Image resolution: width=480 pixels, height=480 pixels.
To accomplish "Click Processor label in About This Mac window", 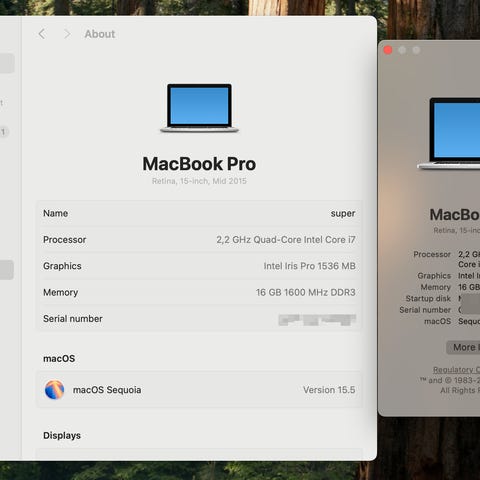I will click(432, 254).
